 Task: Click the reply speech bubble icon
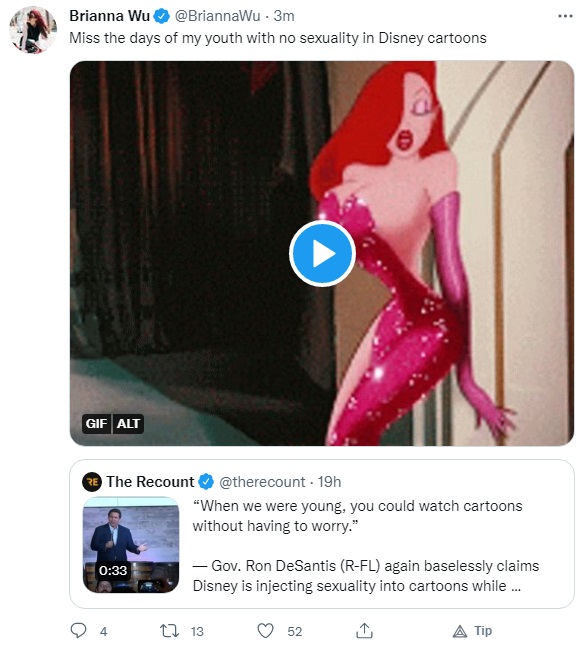pos(78,630)
